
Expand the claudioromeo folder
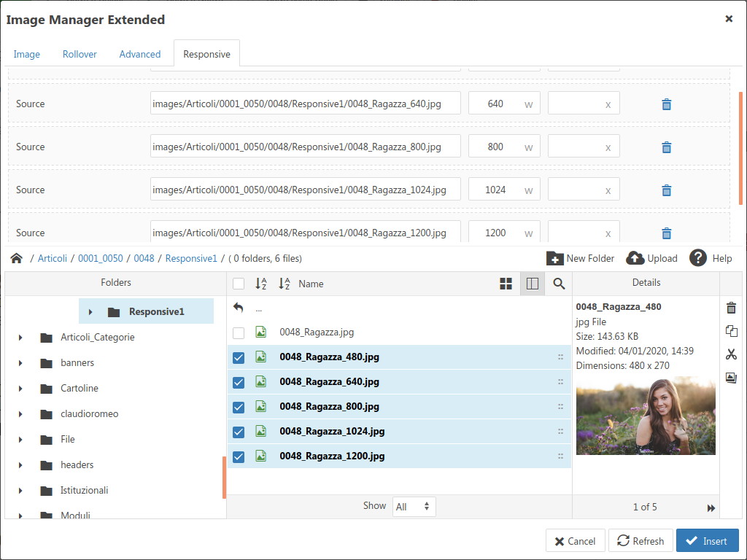pyautogui.click(x=20, y=414)
